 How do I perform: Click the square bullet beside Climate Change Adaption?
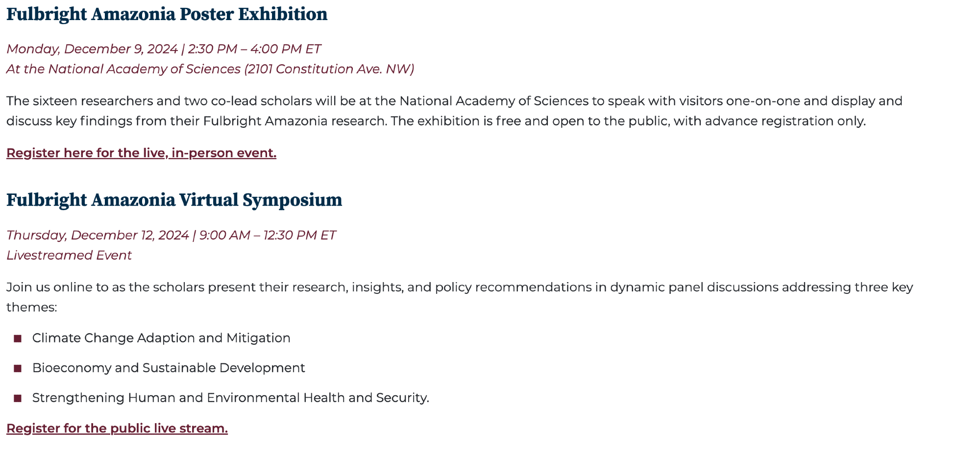18,338
